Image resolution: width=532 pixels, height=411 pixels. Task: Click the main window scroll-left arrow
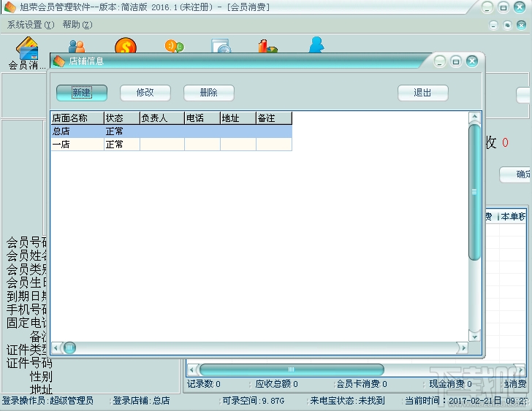tap(191, 369)
